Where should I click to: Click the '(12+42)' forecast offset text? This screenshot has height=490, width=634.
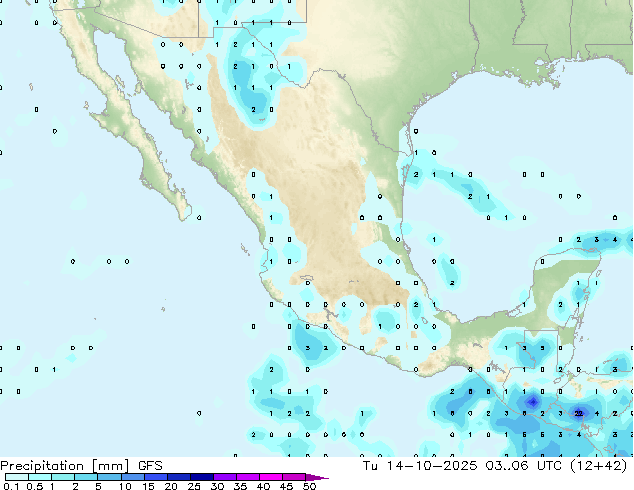[599, 466]
